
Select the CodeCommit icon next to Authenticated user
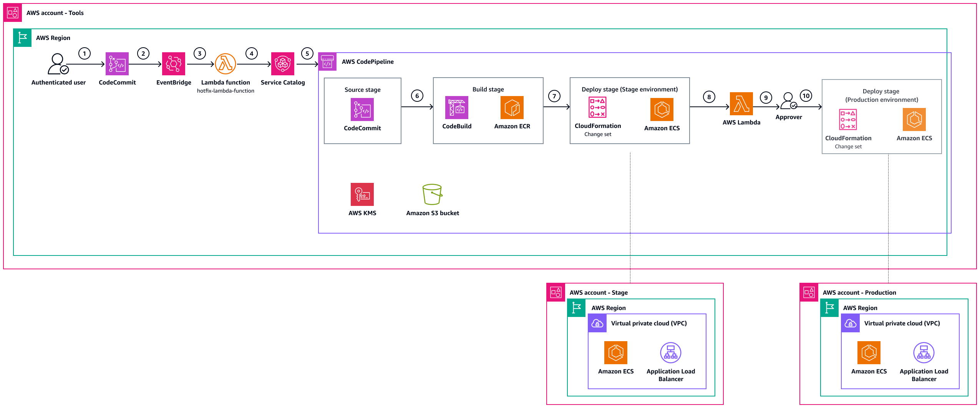[x=118, y=65]
